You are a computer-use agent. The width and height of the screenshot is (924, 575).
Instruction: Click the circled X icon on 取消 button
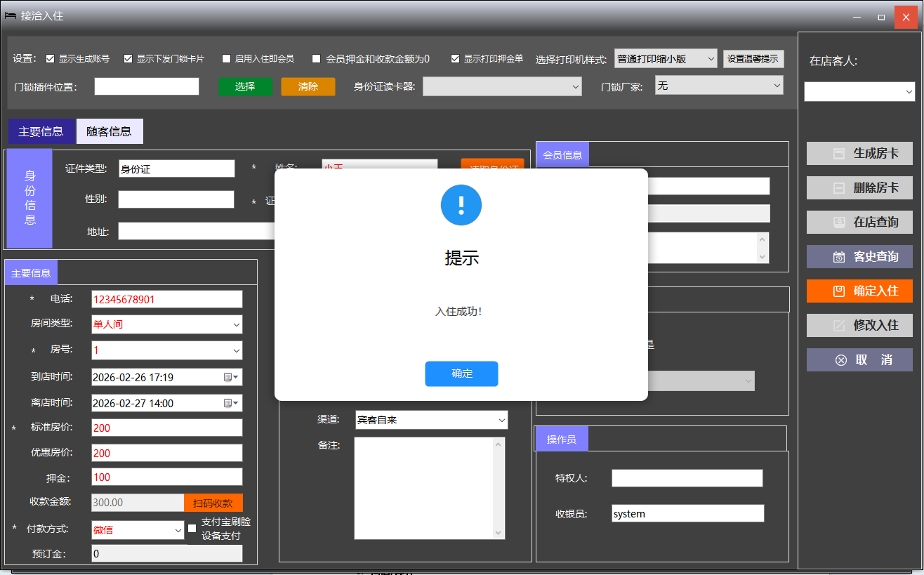[840, 360]
